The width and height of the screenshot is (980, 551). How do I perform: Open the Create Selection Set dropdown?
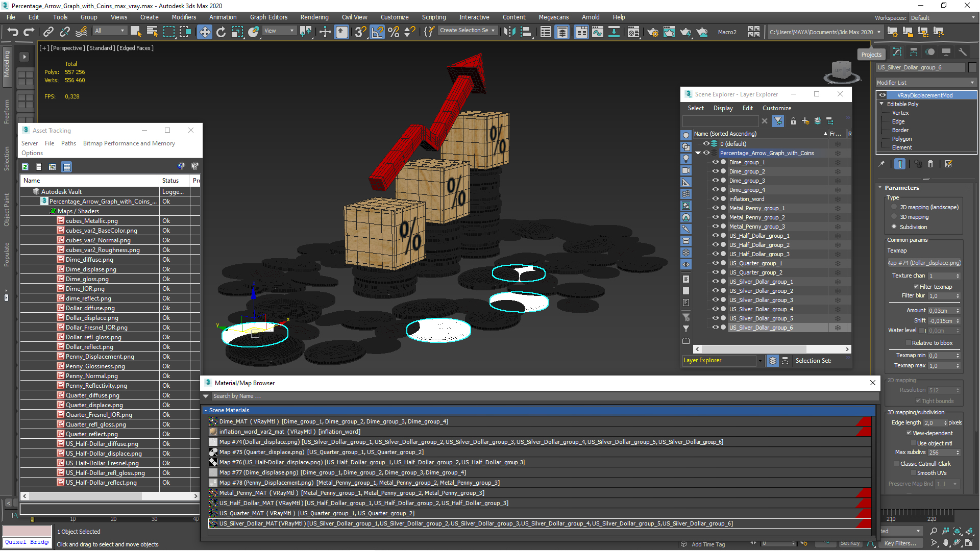(x=468, y=31)
